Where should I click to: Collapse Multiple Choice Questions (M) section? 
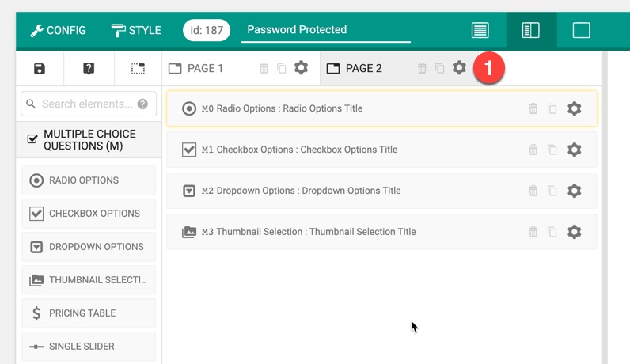(x=89, y=140)
